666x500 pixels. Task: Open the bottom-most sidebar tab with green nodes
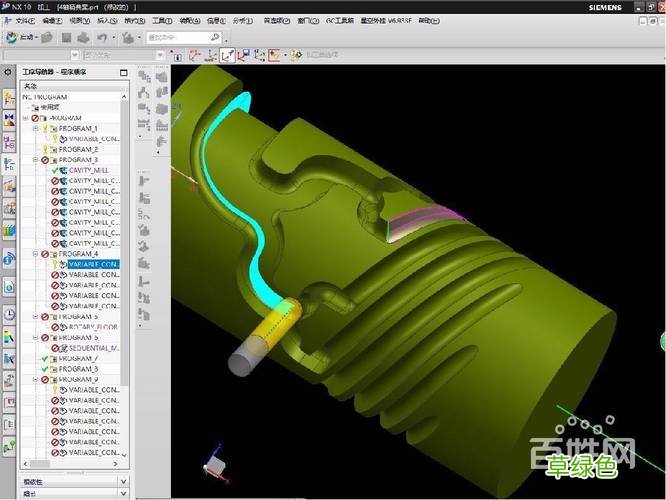coord(9,446)
